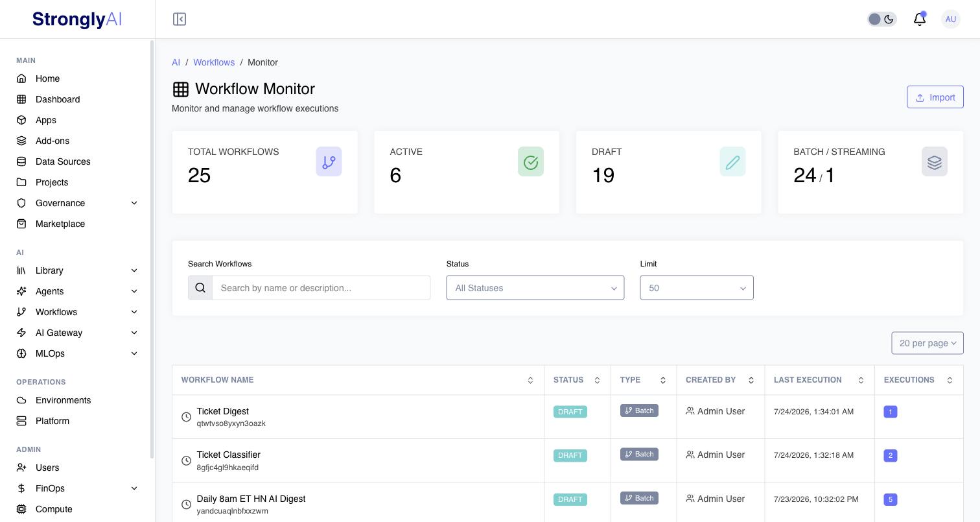The width and height of the screenshot is (980, 522).
Task: Open the AU user avatar menu
Action: coord(950,19)
